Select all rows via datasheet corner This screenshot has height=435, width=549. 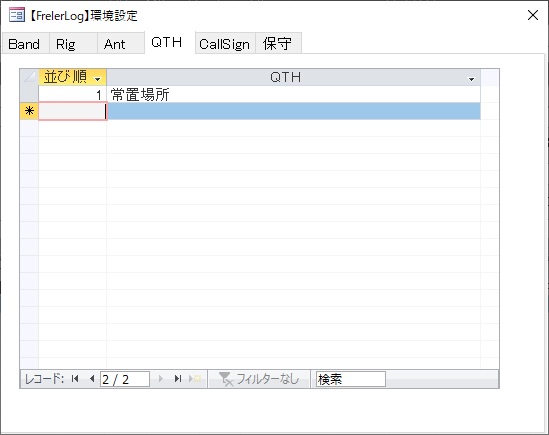click(x=29, y=77)
